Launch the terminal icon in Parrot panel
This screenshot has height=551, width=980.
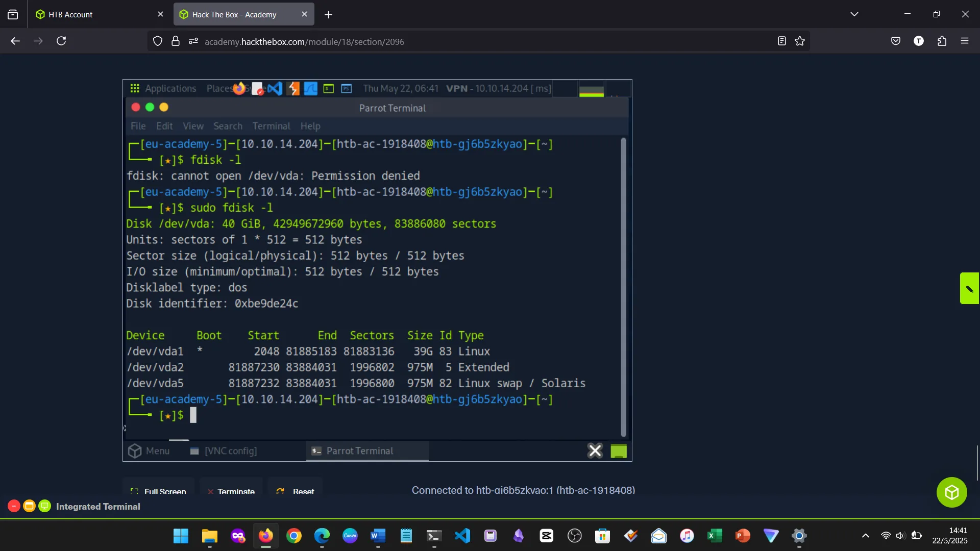329,88
